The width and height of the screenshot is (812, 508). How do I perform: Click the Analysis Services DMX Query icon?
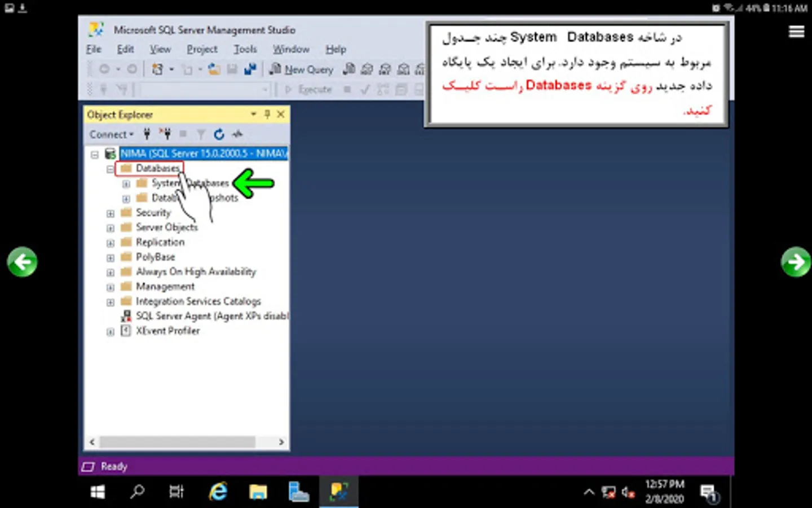[385, 69]
